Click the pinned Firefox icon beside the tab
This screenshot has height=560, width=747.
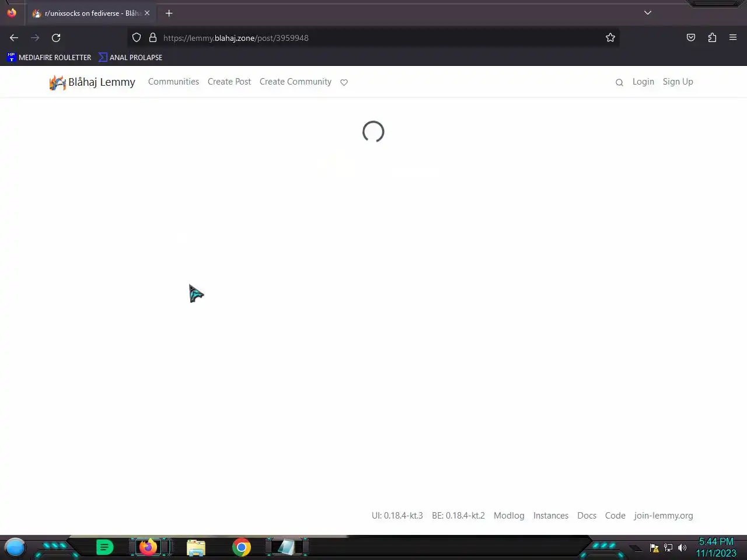[12, 13]
